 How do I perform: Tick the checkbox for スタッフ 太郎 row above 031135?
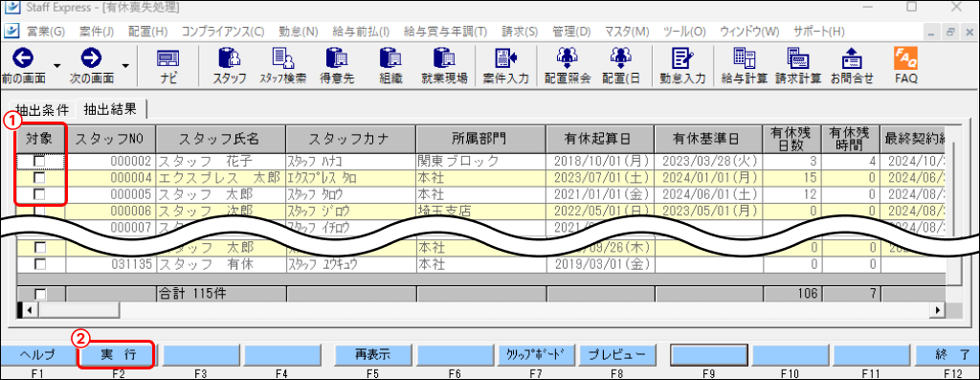[40, 248]
